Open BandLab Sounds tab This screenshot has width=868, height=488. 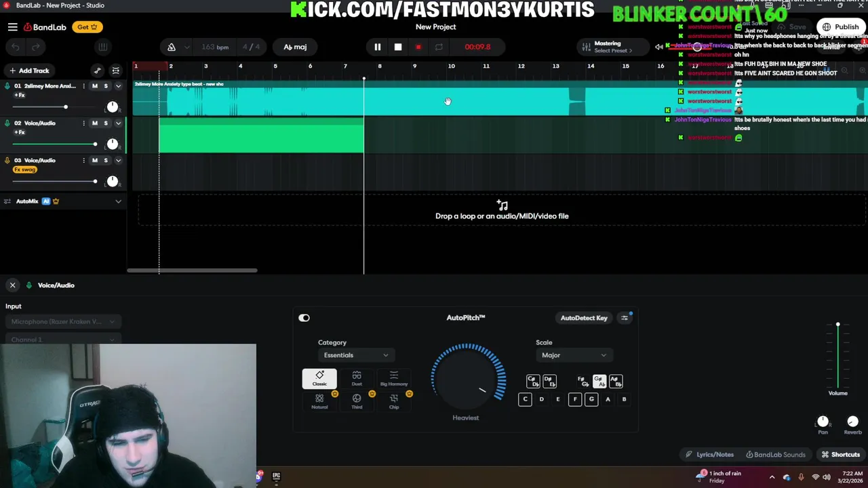click(776, 455)
